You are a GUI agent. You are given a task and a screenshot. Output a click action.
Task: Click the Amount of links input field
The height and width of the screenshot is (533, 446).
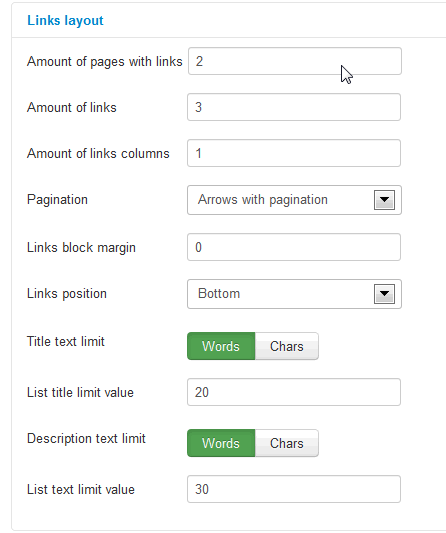[294, 107]
